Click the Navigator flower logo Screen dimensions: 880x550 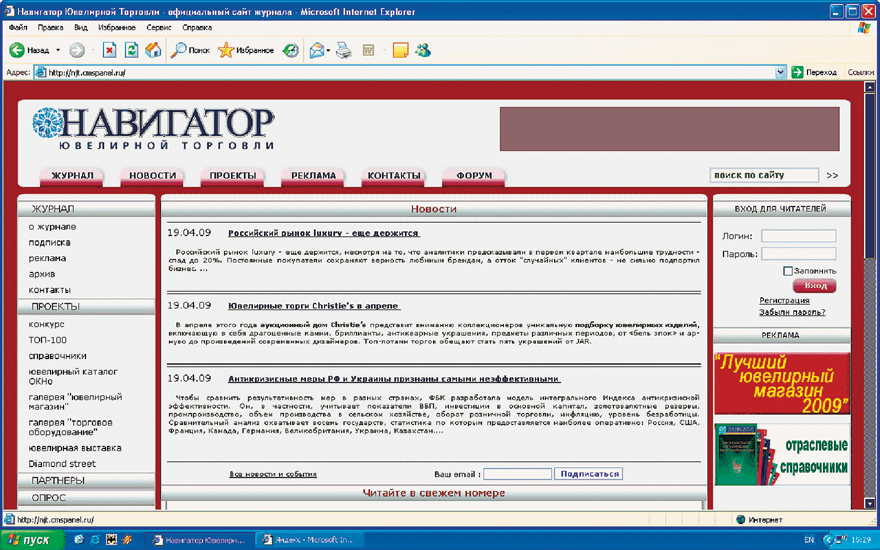coord(47,122)
